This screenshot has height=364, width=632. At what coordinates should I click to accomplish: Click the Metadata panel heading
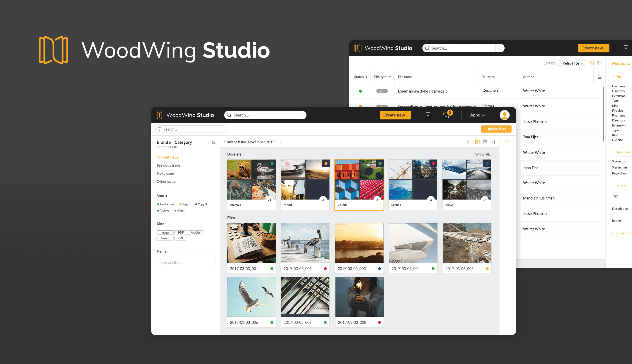(x=621, y=63)
